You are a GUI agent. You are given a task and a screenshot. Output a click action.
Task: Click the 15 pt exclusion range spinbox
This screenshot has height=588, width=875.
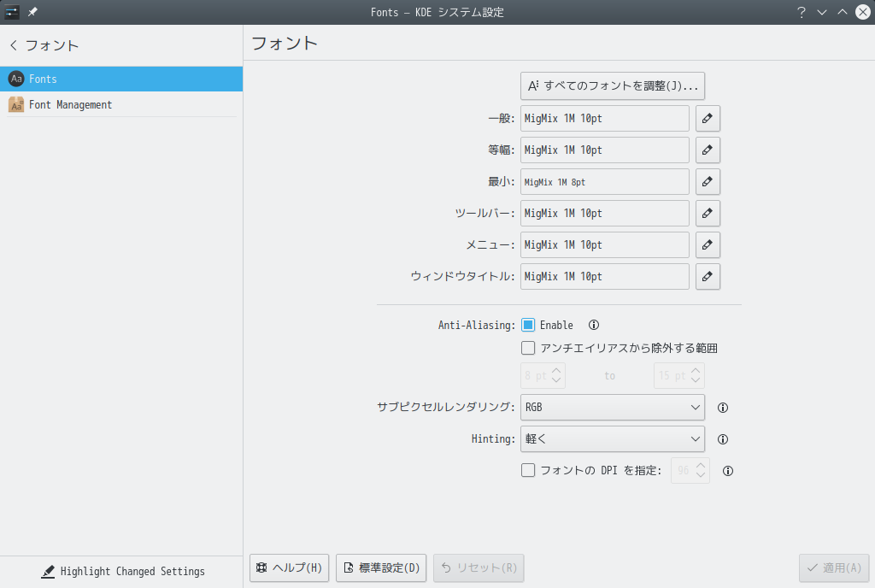point(679,375)
